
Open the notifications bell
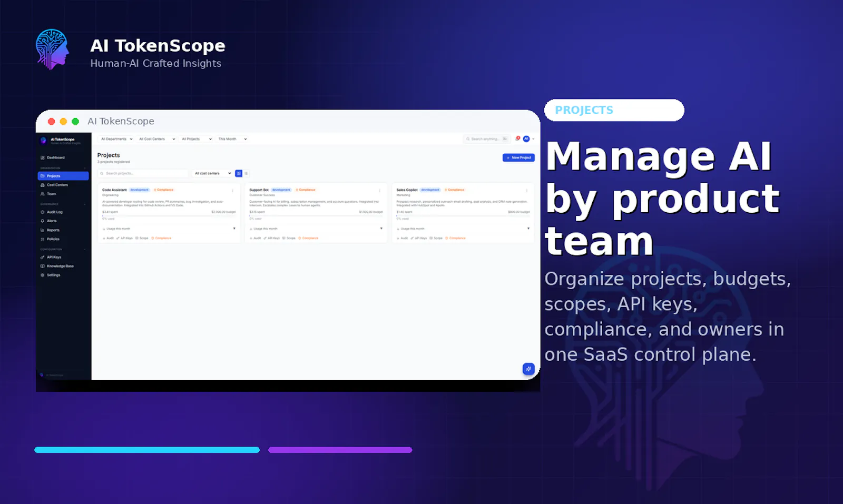point(518,139)
